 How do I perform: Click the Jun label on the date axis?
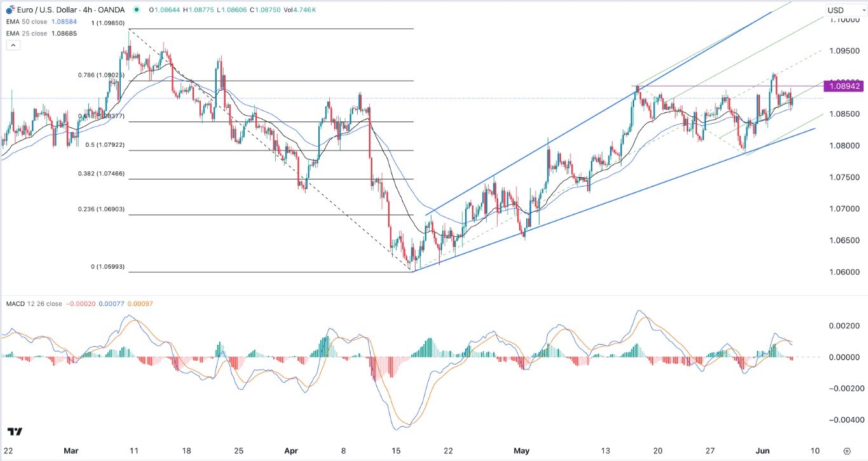tap(763, 451)
